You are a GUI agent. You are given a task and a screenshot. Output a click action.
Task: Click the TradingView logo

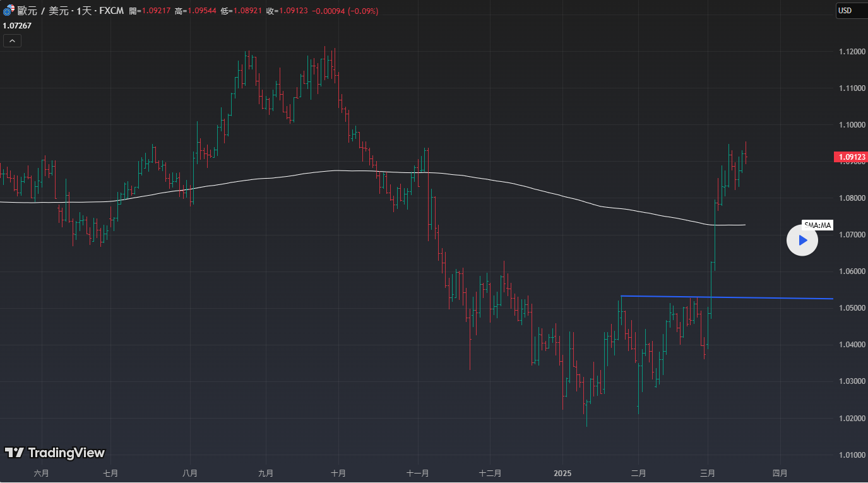55,453
